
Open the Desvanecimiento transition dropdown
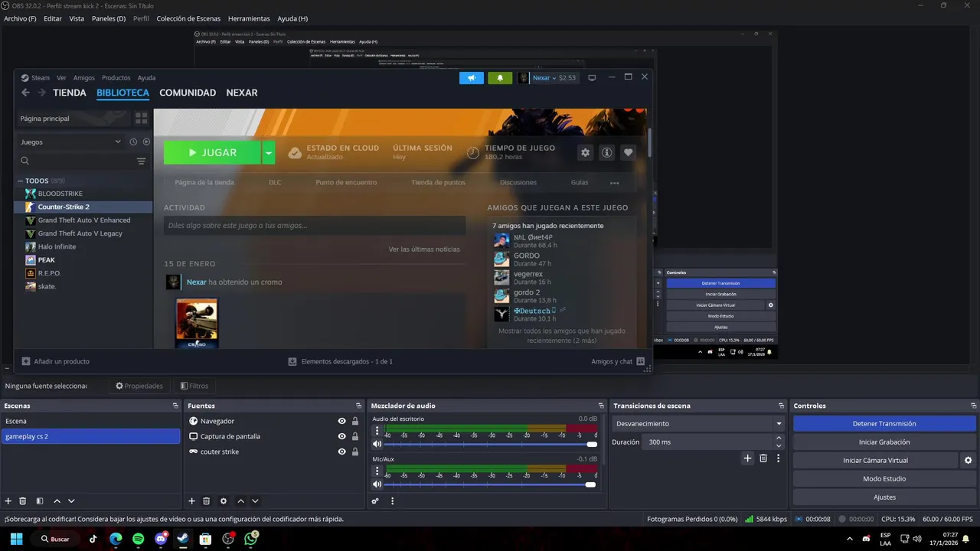[x=698, y=423]
